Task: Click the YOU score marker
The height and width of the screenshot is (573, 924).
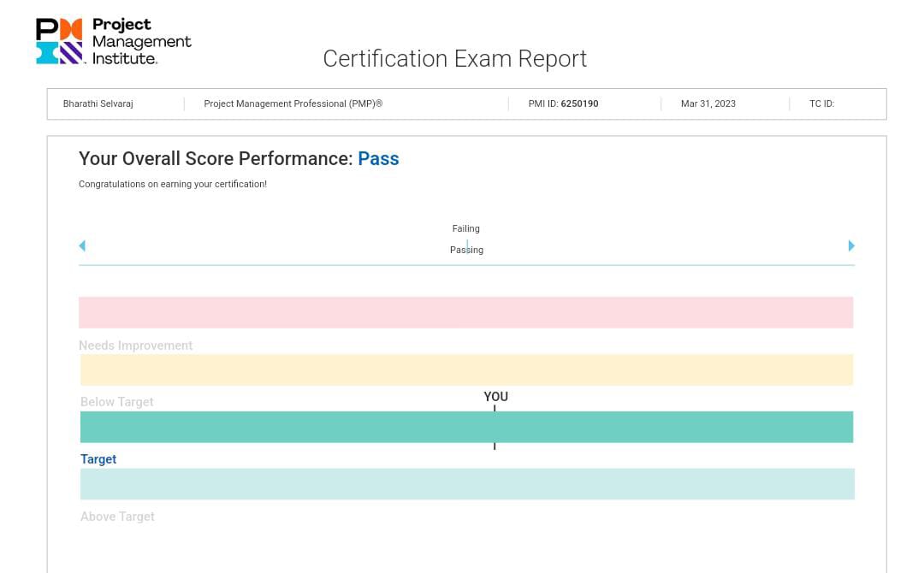Action: [495, 397]
